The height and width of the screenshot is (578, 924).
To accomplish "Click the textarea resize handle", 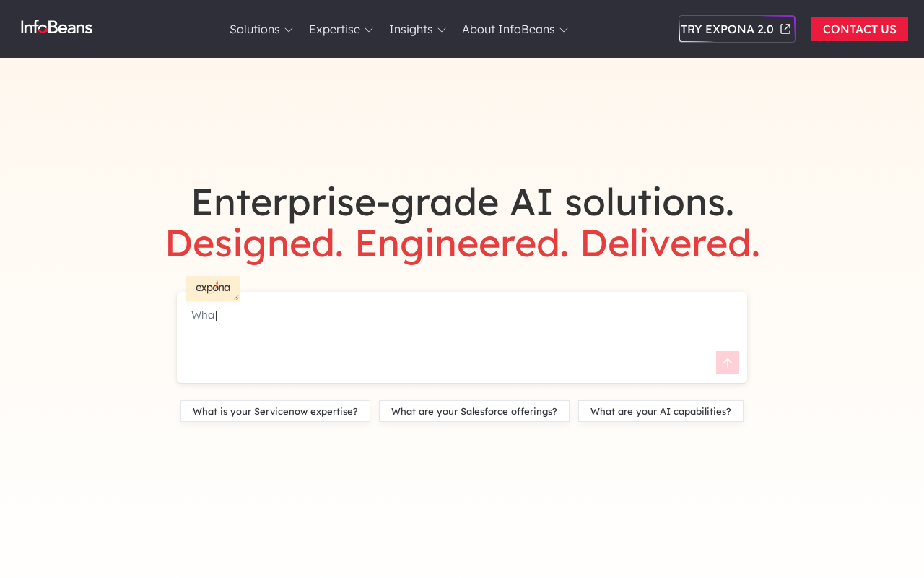I will (236, 297).
